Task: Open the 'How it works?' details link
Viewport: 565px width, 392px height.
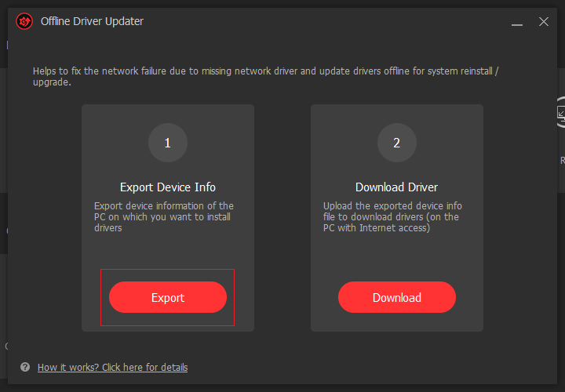Action: [x=112, y=367]
